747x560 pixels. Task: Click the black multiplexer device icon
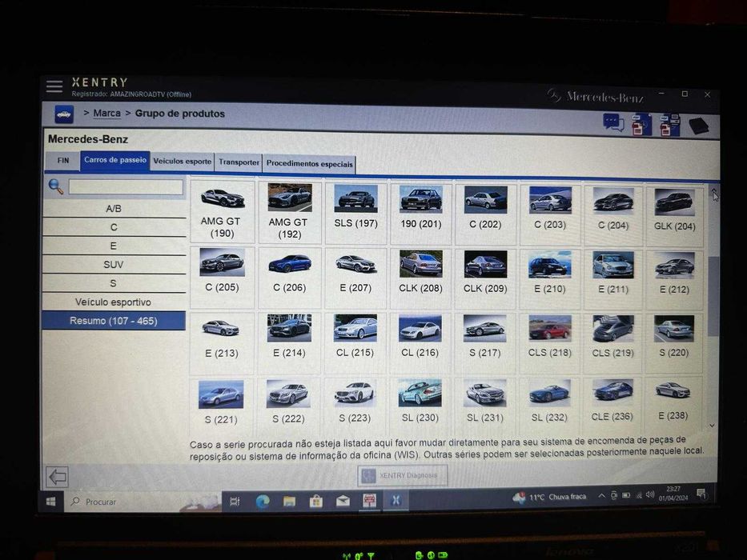pyautogui.click(x=699, y=126)
